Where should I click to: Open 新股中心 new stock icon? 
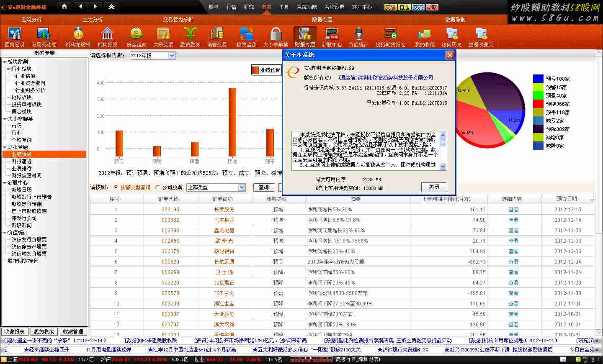[332, 36]
